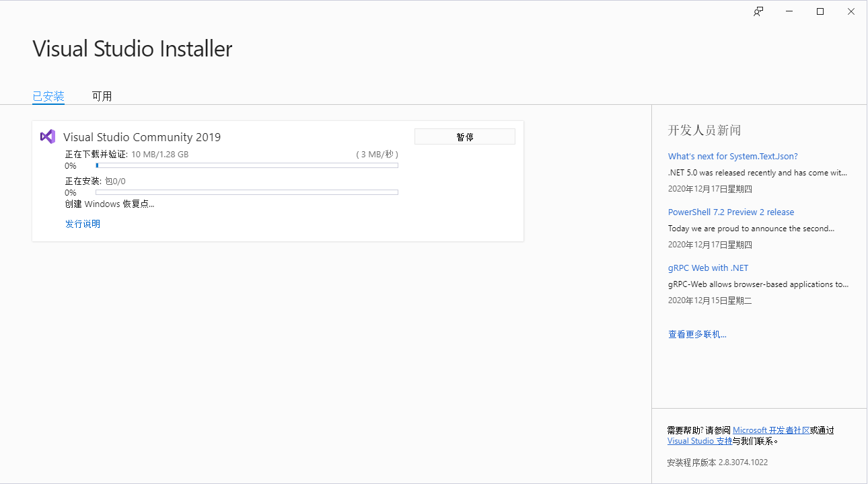Open the Visual Studio 支持 link
This screenshot has height=484, width=868.
coord(700,441)
